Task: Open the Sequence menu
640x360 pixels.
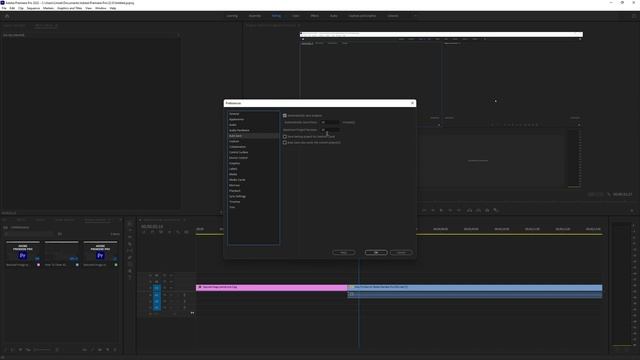Action: click(x=33, y=8)
